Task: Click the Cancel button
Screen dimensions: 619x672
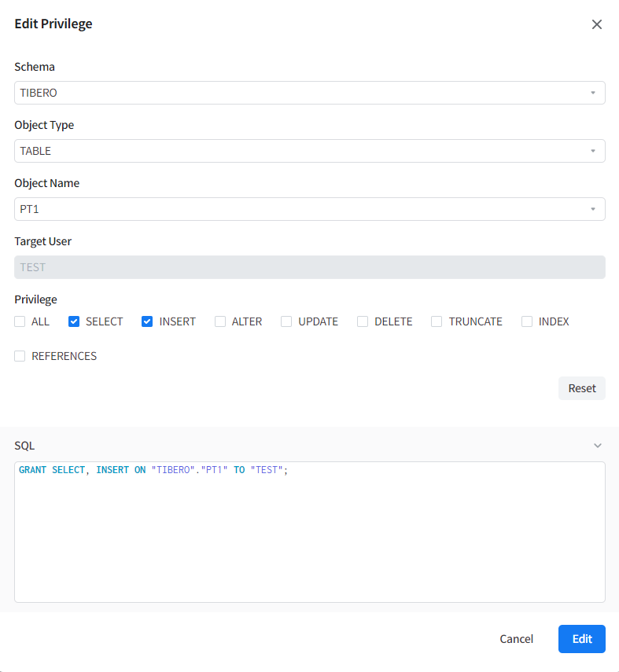Action: [x=516, y=639]
